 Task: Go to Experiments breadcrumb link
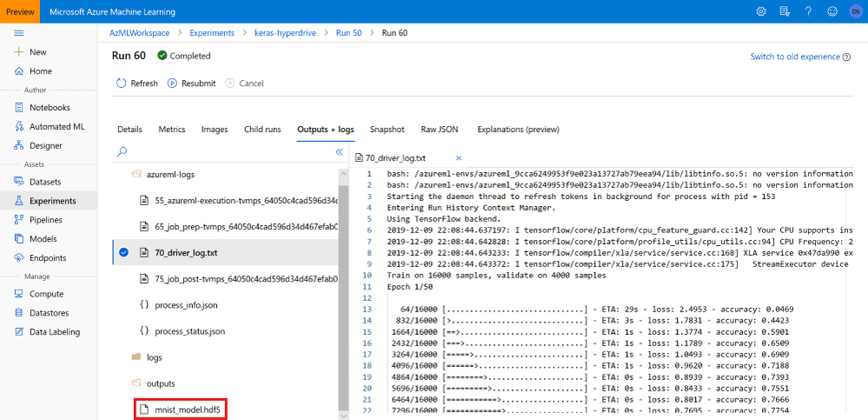click(212, 33)
